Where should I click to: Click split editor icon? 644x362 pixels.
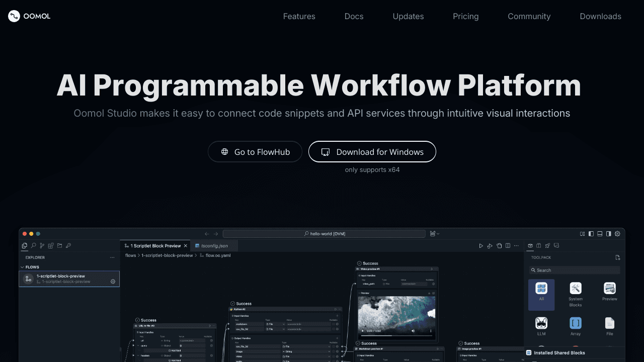[508, 246]
